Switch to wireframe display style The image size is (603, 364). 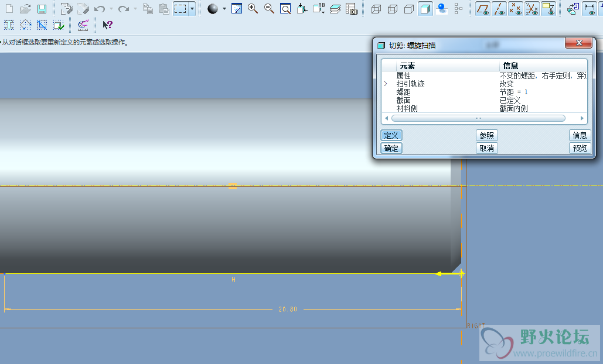pyautogui.click(x=376, y=8)
